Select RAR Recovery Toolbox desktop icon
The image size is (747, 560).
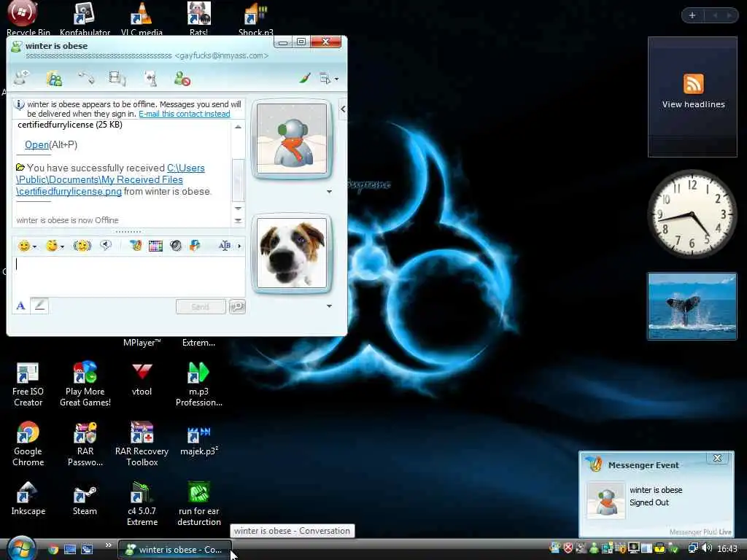tap(142, 444)
